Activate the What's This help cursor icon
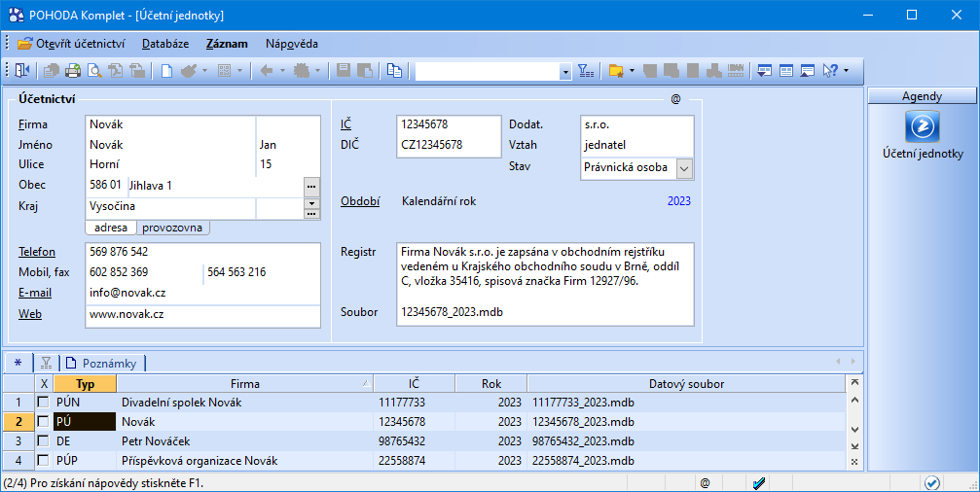980x492 pixels. 830,71
